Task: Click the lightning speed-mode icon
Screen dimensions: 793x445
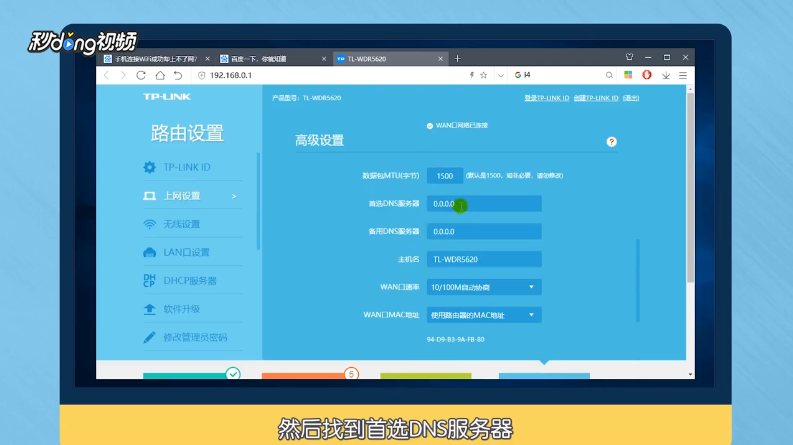Action: point(471,75)
